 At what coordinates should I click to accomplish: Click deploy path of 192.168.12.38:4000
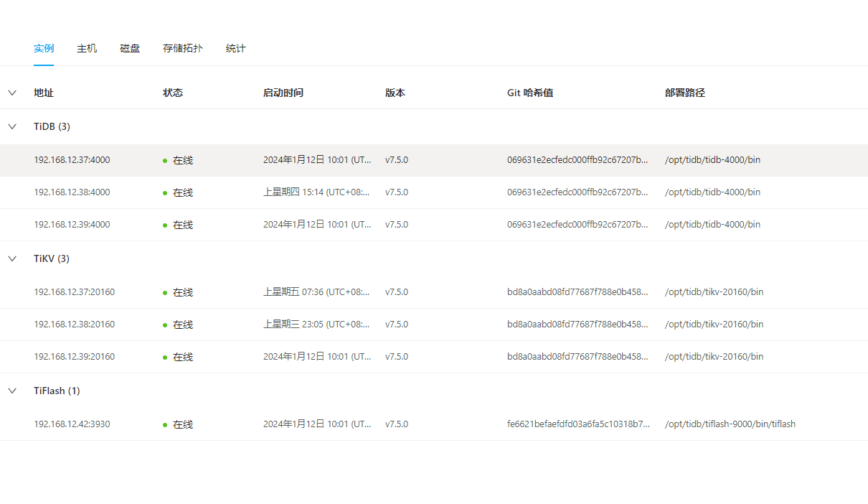[712, 192]
